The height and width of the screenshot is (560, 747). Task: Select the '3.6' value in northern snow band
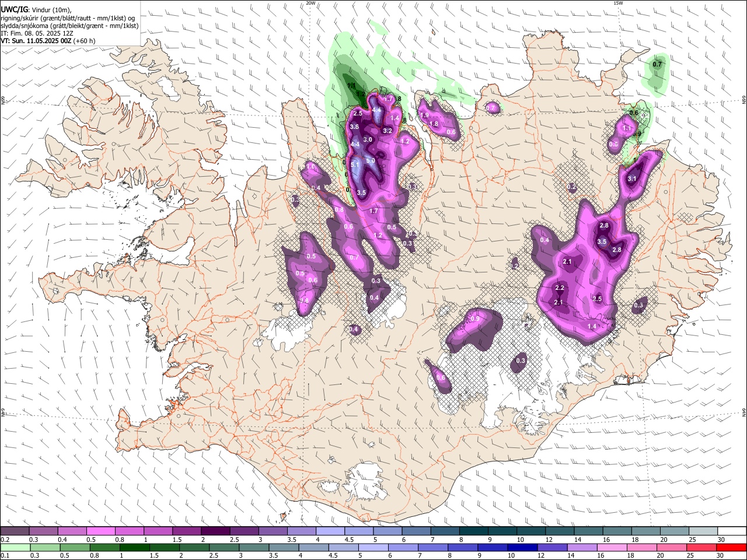[354, 127]
